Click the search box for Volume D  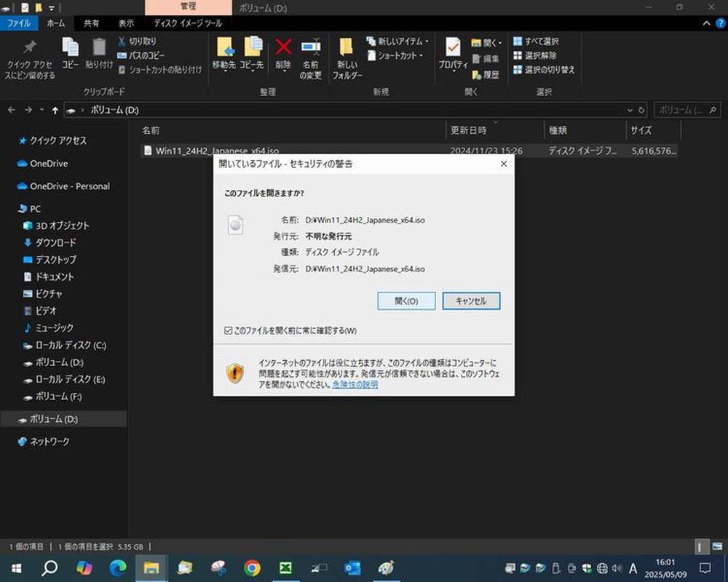pos(688,110)
